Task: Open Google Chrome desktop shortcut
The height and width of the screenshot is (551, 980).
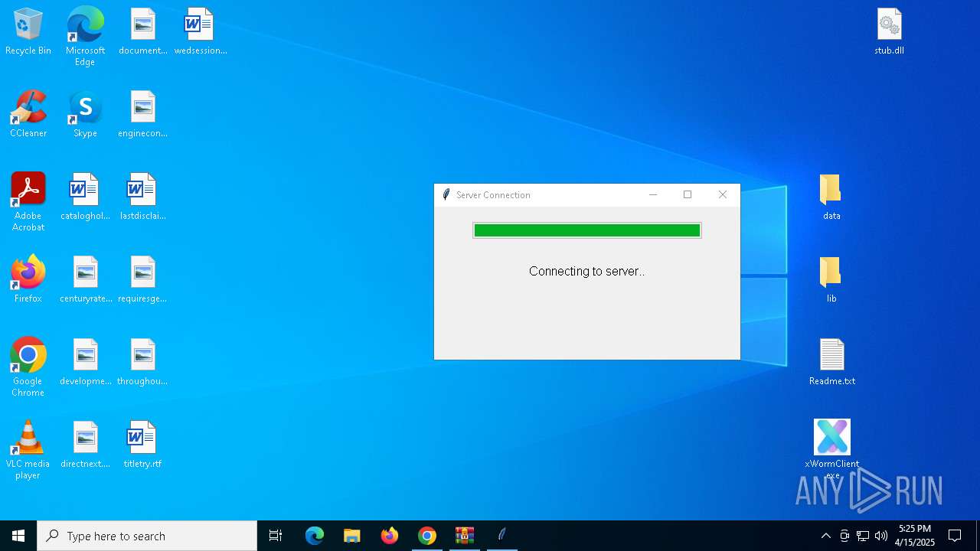Action: coord(28,367)
